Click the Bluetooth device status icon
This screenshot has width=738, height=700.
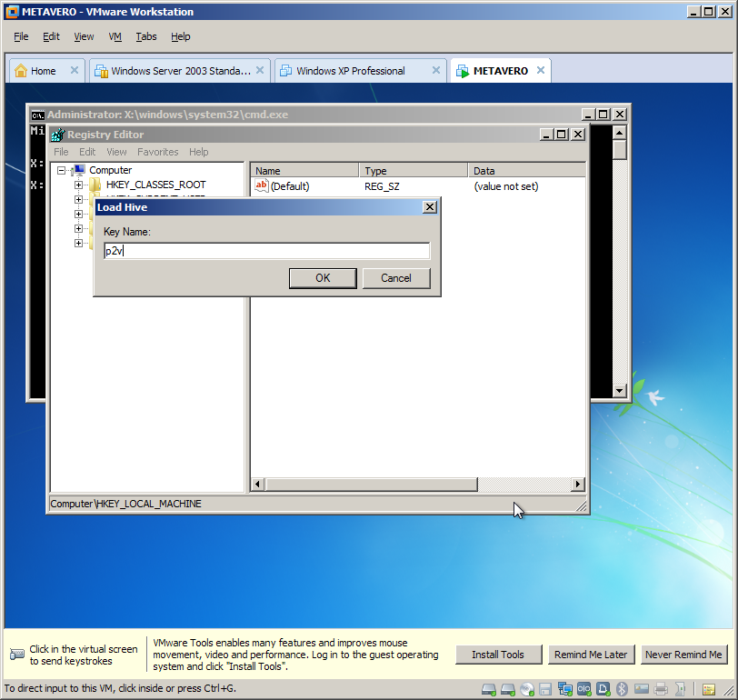coord(622,689)
